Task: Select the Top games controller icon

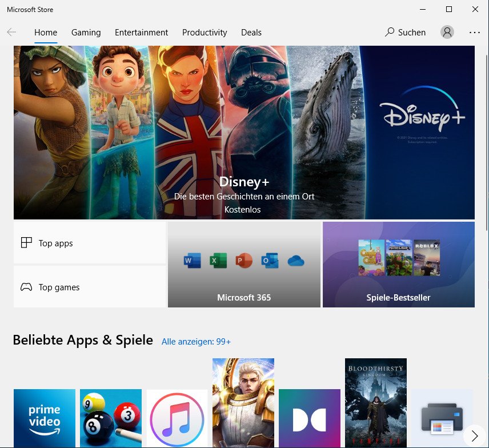Action: [26, 287]
